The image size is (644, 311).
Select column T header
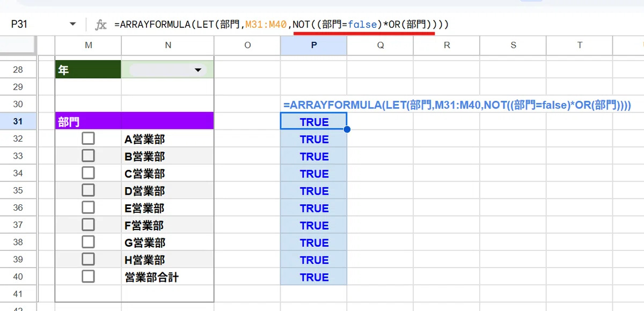[580, 46]
